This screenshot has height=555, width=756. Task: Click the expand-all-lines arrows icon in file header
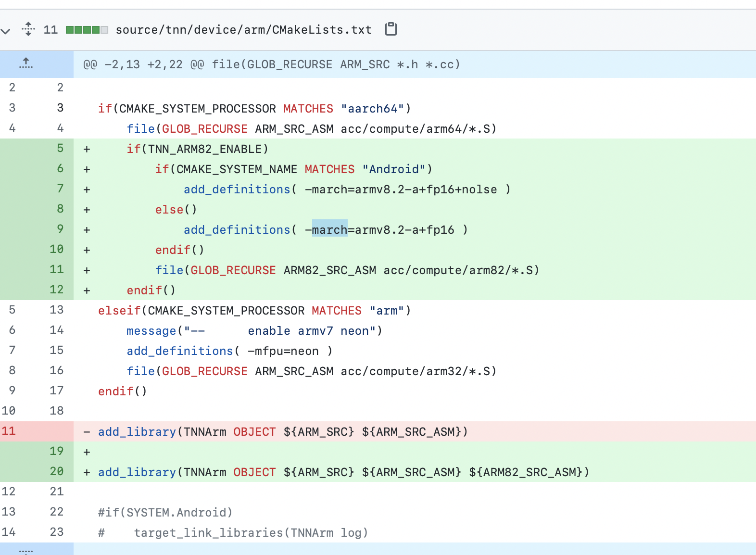tap(28, 29)
